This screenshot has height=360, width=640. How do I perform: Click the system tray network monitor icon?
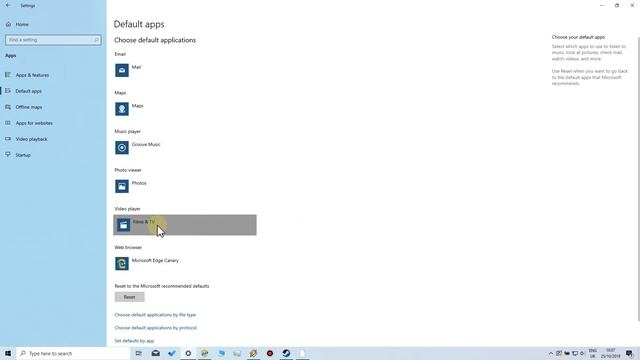click(x=575, y=353)
